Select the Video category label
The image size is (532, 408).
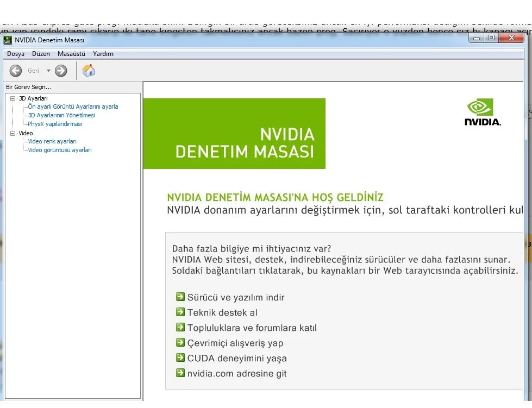click(x=26, y=133)
